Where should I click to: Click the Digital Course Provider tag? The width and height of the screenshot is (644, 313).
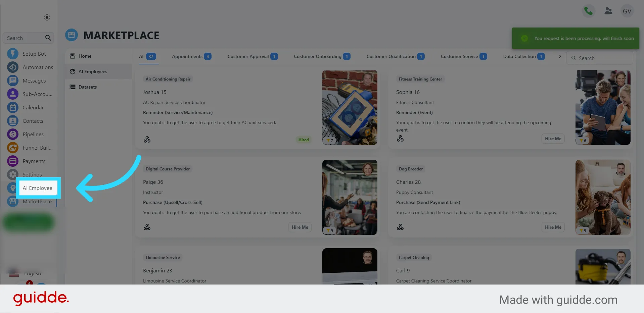coord(168,169)
